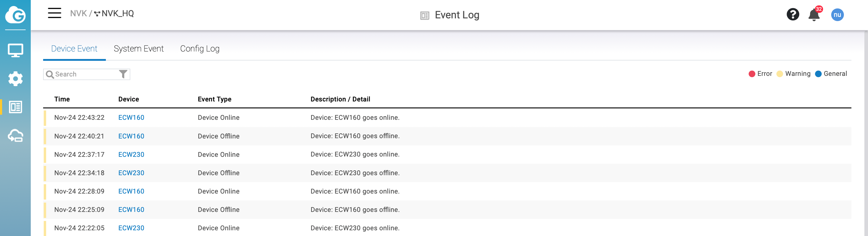868x236 pixels.
Task: Click the NVK_HQ network breadcrumb
Action: click(x=118, y=14)
